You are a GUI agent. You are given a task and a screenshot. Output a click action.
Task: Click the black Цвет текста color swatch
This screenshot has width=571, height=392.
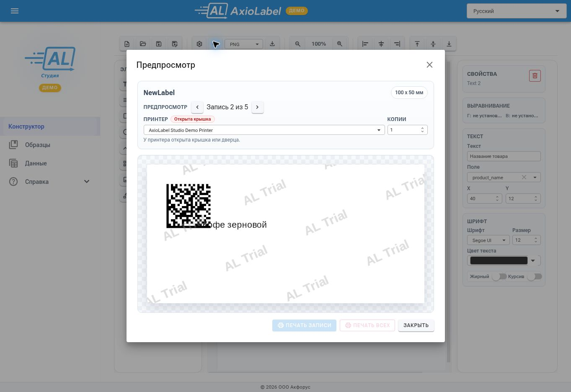[x=499, y=260]
